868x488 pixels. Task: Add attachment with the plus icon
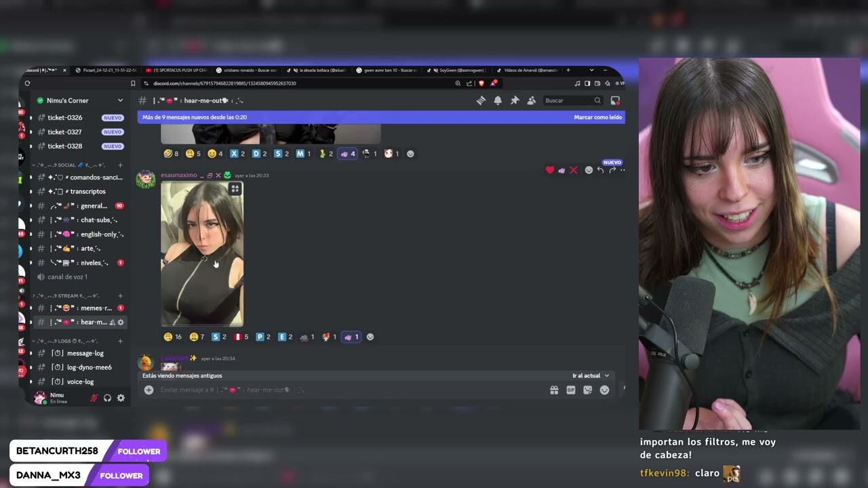click(x=149, y=390)
